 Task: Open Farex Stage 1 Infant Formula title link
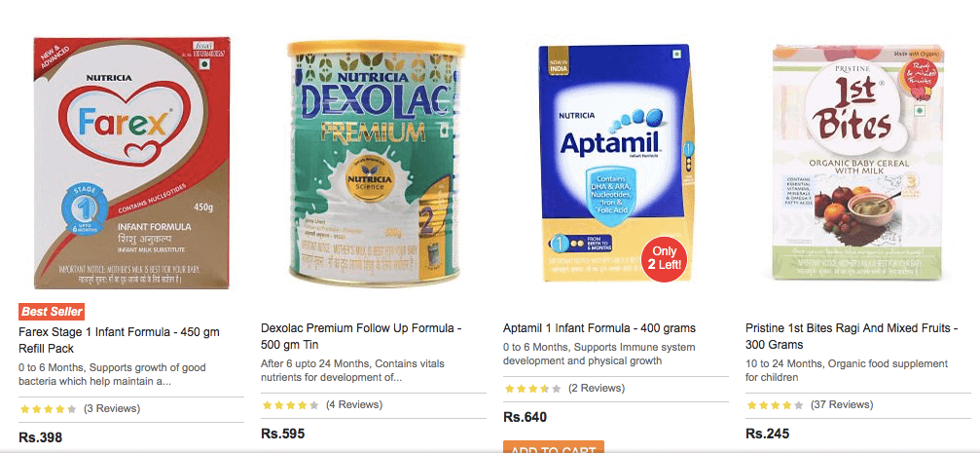tap(117, 338)
